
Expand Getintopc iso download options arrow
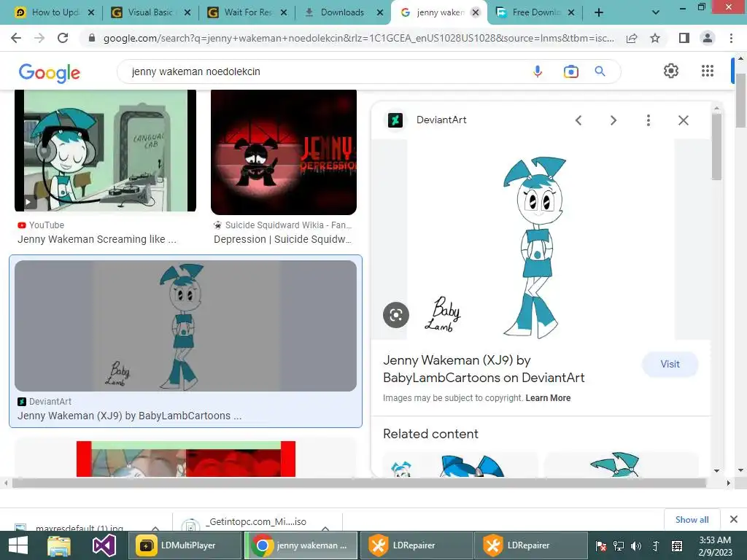coord(325,528)
